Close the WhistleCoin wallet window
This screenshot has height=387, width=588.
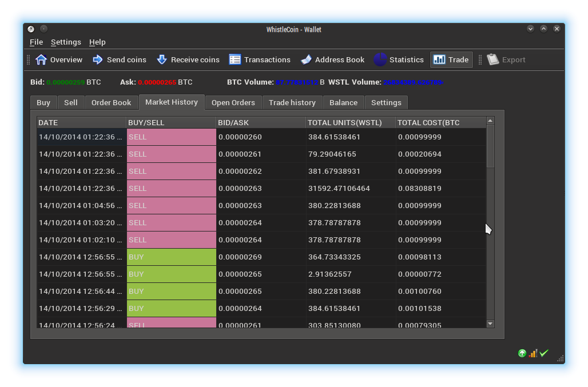[557, 29]
